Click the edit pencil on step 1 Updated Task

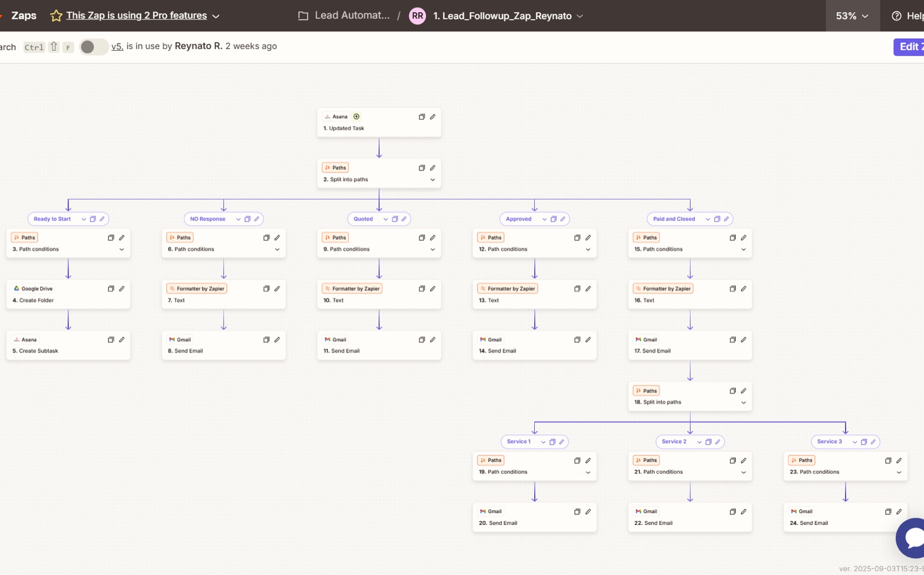coord(433,117)
